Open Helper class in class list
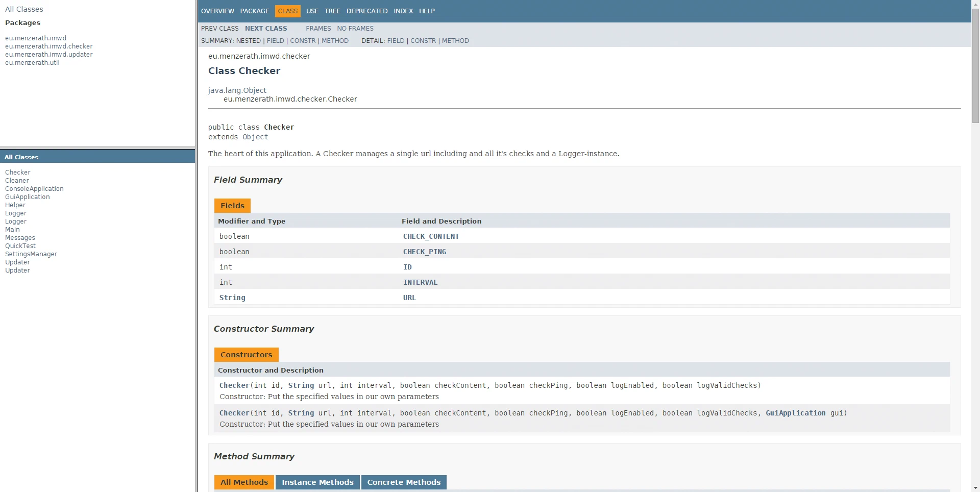 [15, 205]
